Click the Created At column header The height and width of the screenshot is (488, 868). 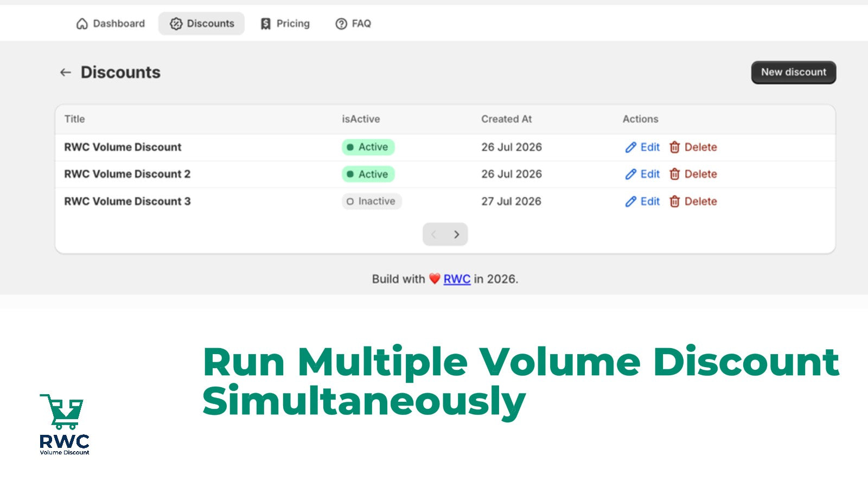coord(506,119)
